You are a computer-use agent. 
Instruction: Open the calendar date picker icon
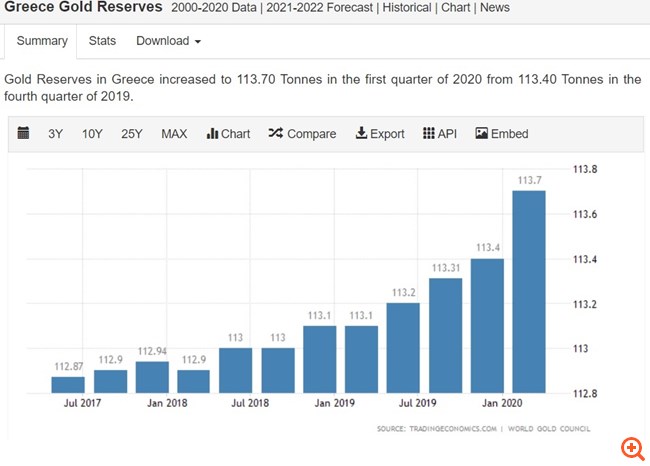point(24,133)
